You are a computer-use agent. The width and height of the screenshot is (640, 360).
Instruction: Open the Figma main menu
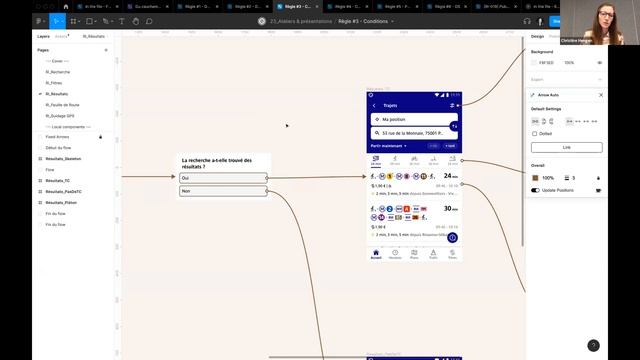(x=40, y=21)
